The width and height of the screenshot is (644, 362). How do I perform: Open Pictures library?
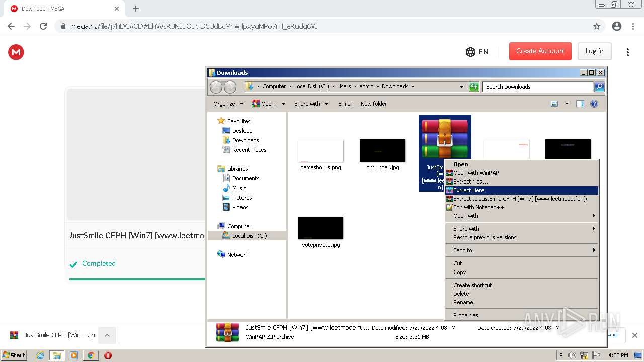point(237,198)
